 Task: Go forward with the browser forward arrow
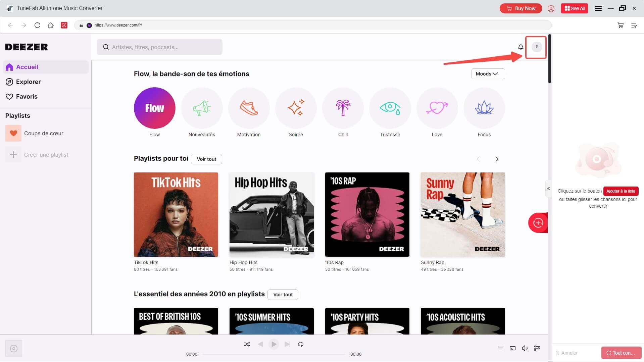(x=23, y=25)
